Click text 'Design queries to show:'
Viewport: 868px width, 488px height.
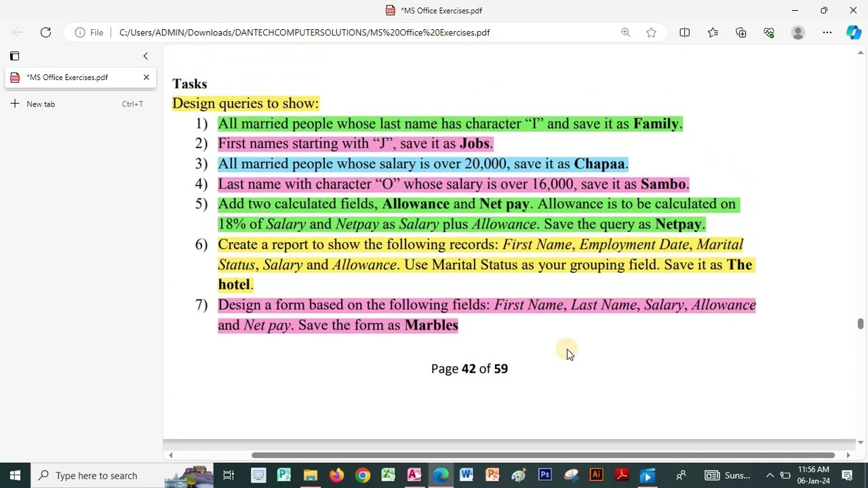245,103
